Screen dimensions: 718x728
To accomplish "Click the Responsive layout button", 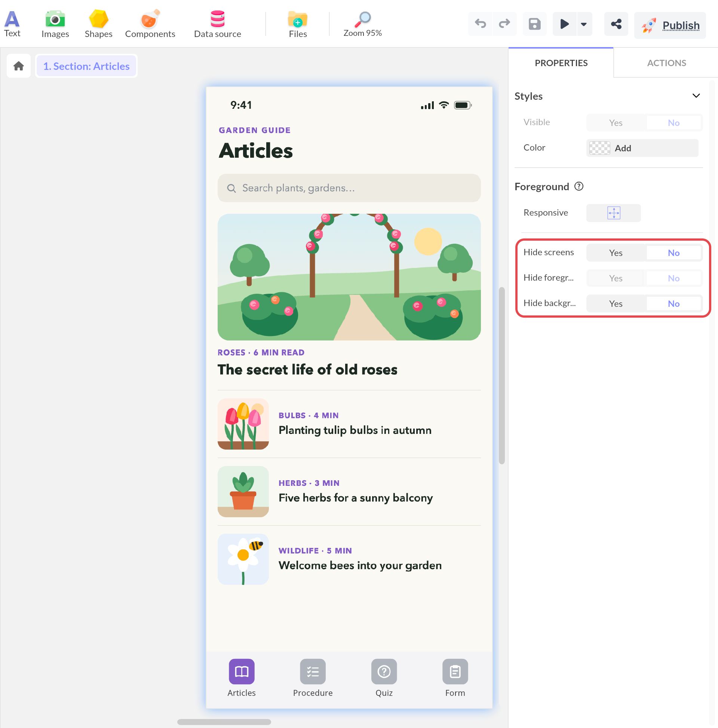I will [x=614, y=213].
